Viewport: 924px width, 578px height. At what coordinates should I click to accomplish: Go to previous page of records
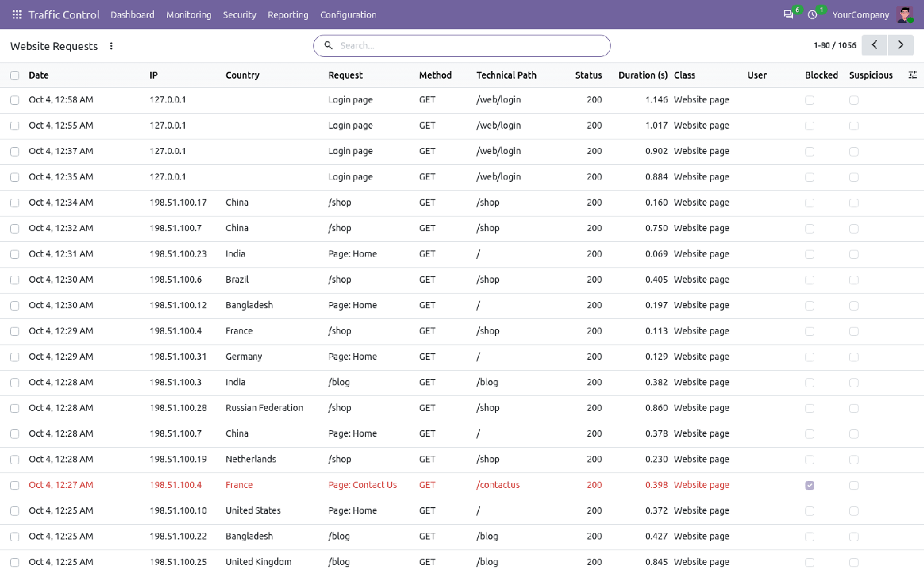coord(874,45)
